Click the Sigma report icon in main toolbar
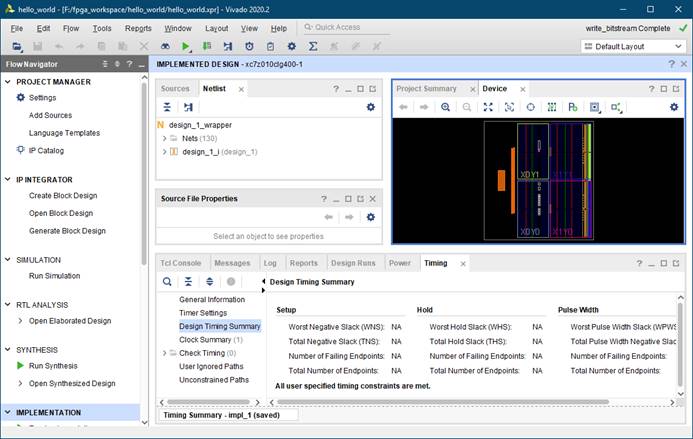This screenshot has height=439, width=693. coord(313,46)
